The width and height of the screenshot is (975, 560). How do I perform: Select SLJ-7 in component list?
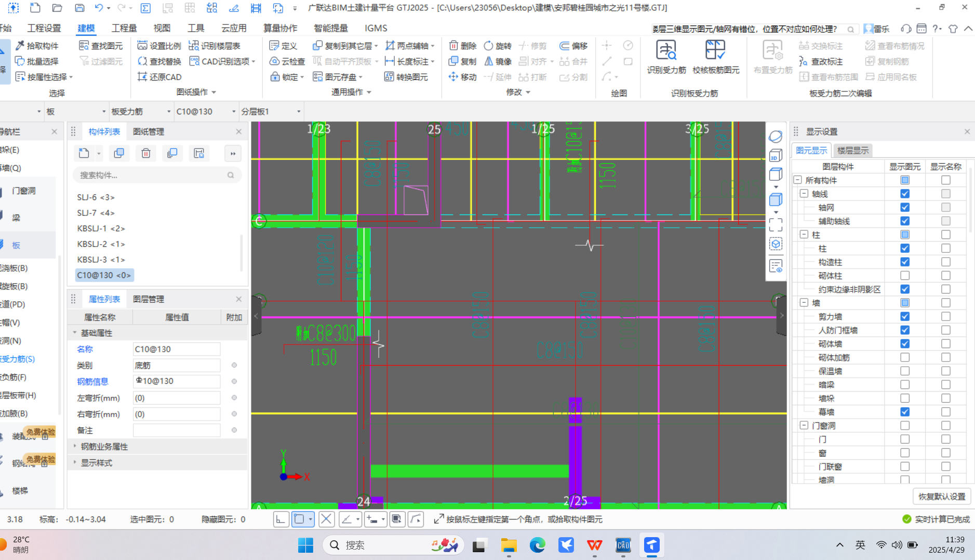(x=96, y=212)
